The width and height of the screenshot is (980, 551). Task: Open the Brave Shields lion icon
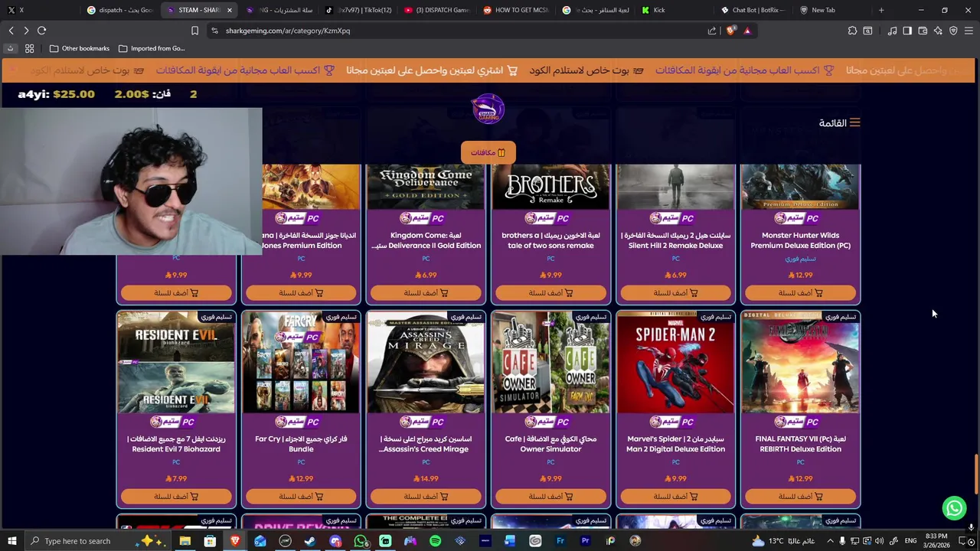pos(730,31)
